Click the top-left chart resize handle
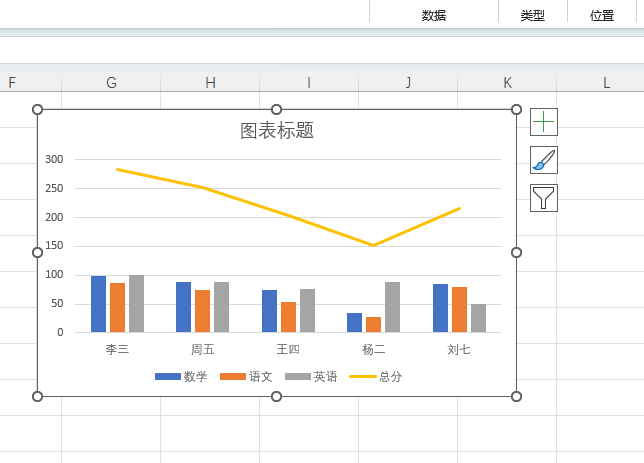The width and height of the screenshot is (644, 463). (37, 110)
